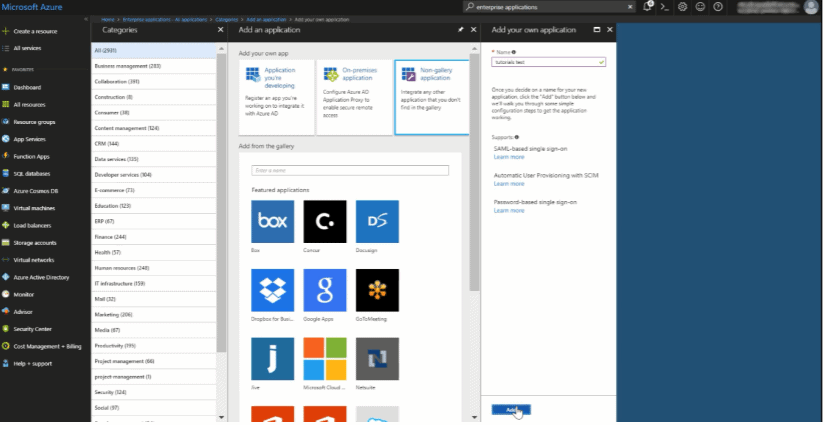Open Function Apps in the sidebar
This screenshot has width=825, height=425.
pos(31,156)
